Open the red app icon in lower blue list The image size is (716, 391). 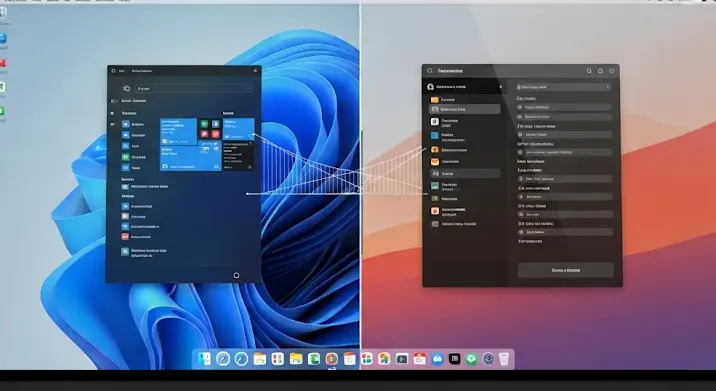[125, 237]
